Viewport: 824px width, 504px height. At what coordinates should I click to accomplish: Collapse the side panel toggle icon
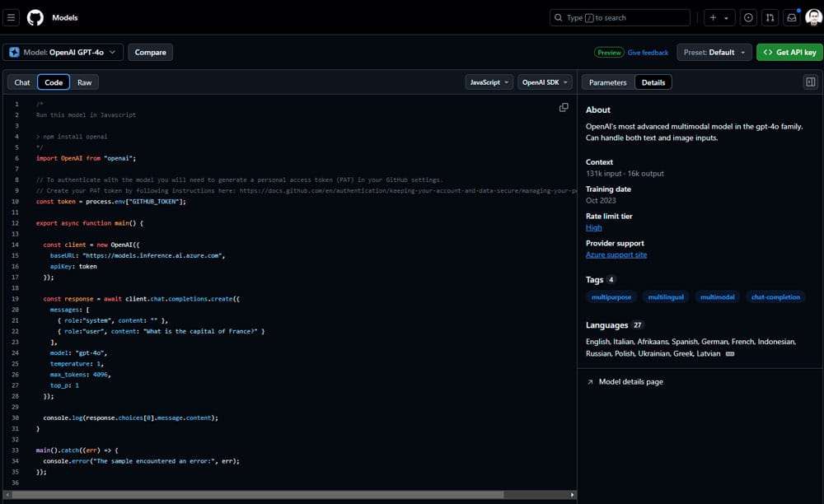pyautogui.click(x=811, y=82)
